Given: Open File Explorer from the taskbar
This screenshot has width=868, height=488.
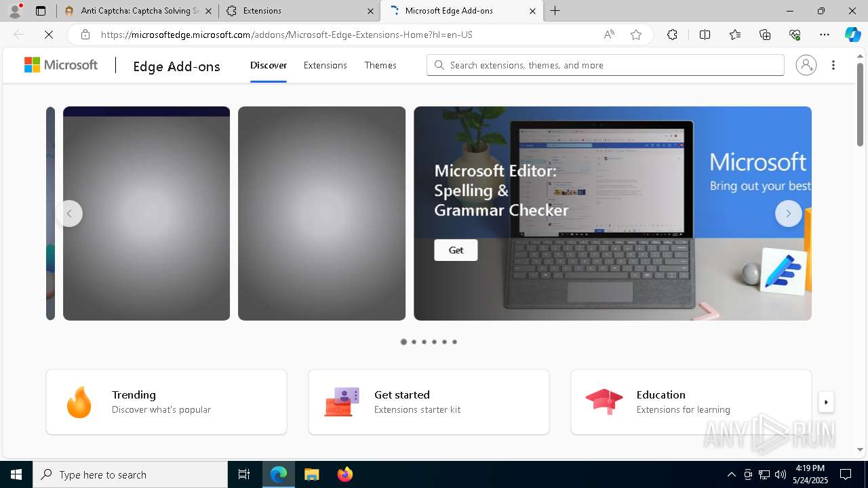Looking at the screenshot, I should (x=311, y=474).
